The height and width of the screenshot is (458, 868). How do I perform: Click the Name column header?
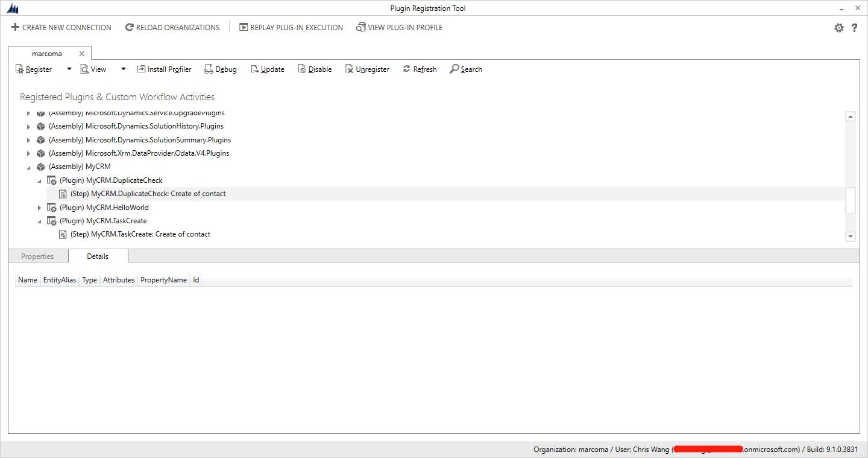28,280
